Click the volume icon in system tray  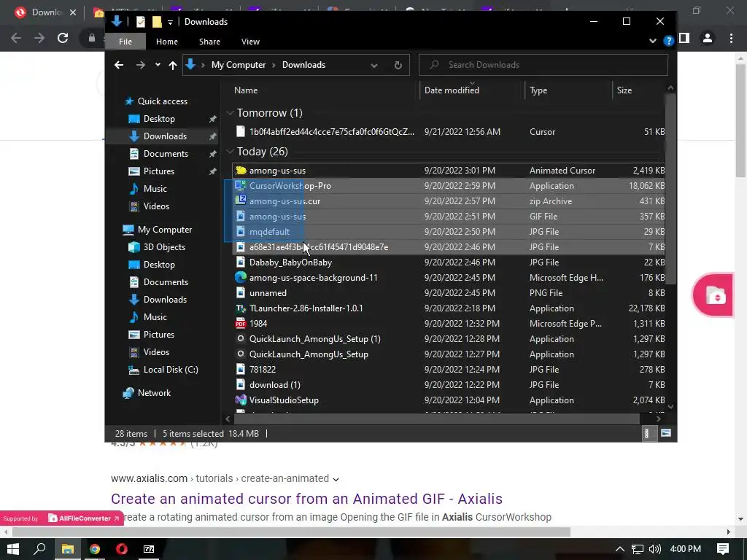[655, 549]
